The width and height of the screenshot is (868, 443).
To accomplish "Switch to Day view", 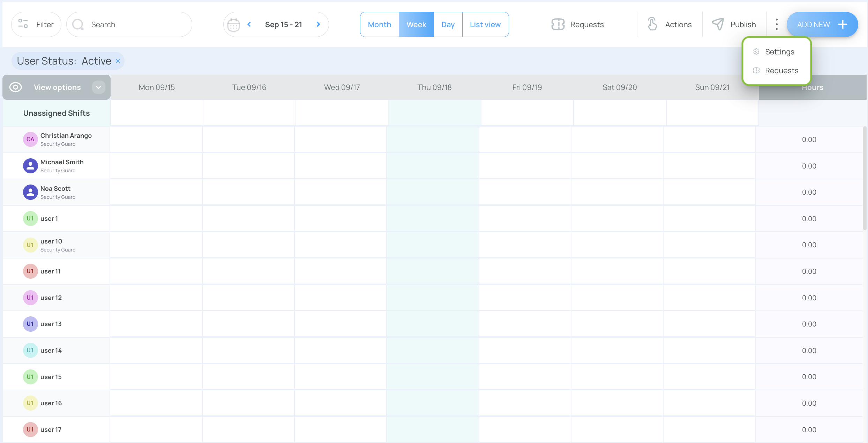I will 448,24.
